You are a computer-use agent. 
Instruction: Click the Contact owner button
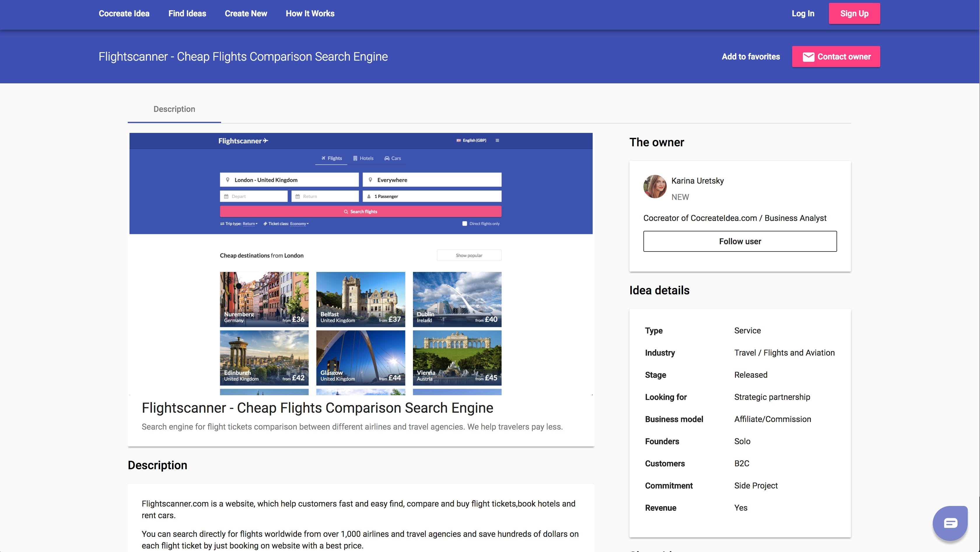point(836,57)
